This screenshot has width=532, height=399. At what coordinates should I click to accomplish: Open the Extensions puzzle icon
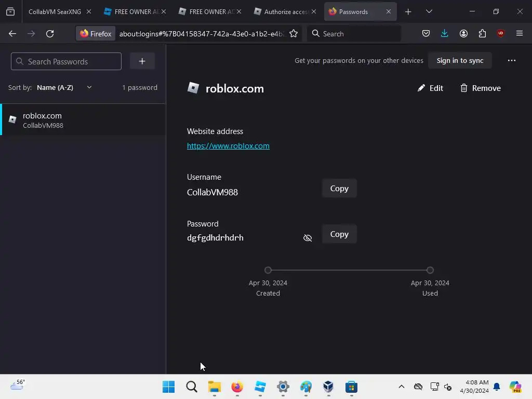pos(482,33)
